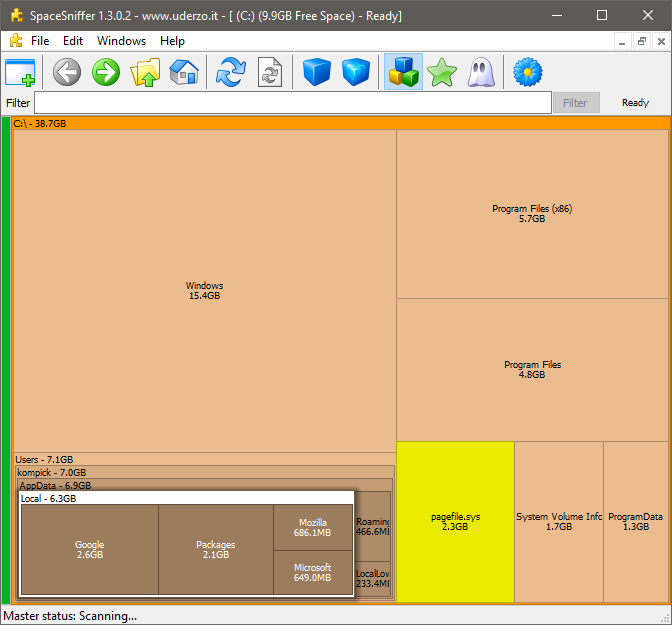672x625 pixels.
Task: Select the Program Files 4.8GB block
Action: click(532, 370)
